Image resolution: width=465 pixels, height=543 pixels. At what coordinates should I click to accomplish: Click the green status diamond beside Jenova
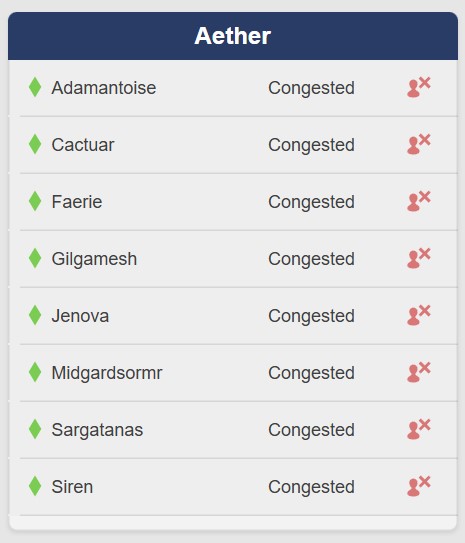35,315
